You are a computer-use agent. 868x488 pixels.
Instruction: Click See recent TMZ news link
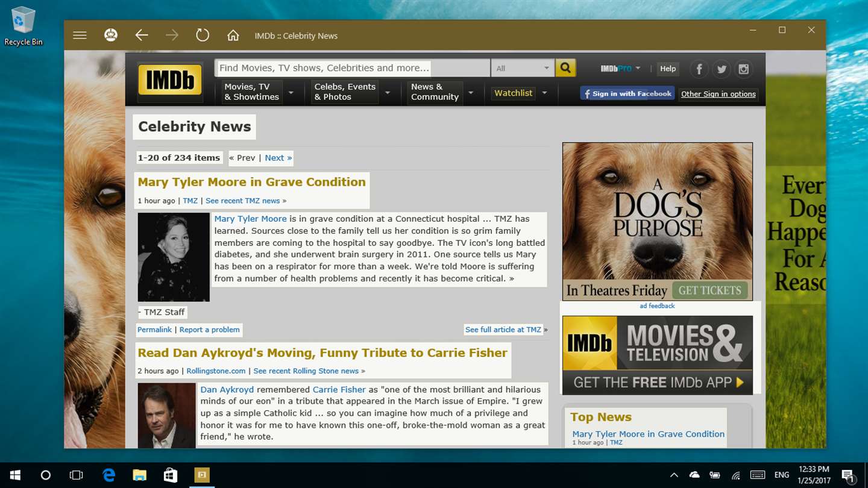[x=243, y=201]
